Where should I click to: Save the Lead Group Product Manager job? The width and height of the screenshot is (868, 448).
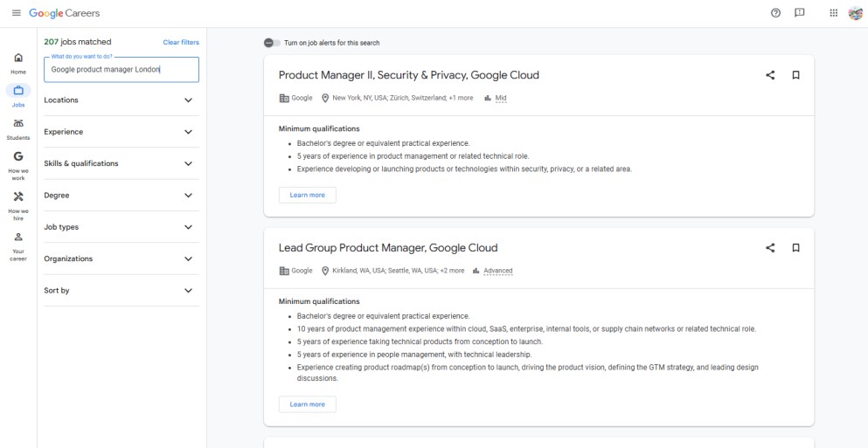[x=796, y=248]
